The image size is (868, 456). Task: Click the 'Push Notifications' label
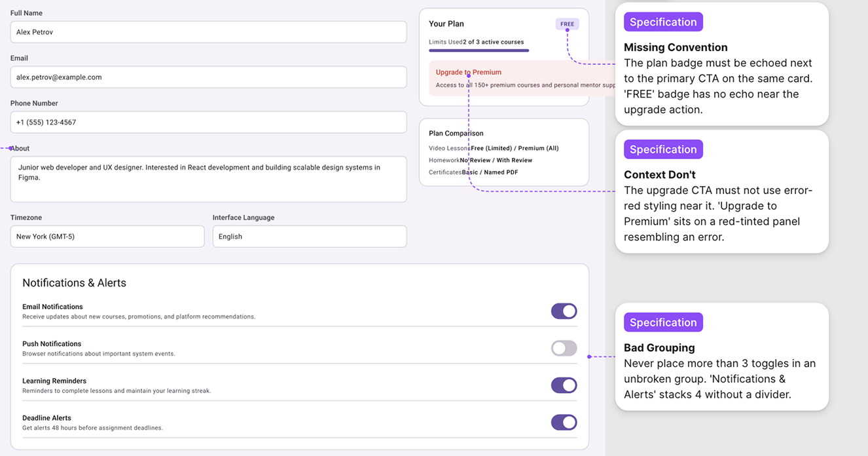coord(52,344)
